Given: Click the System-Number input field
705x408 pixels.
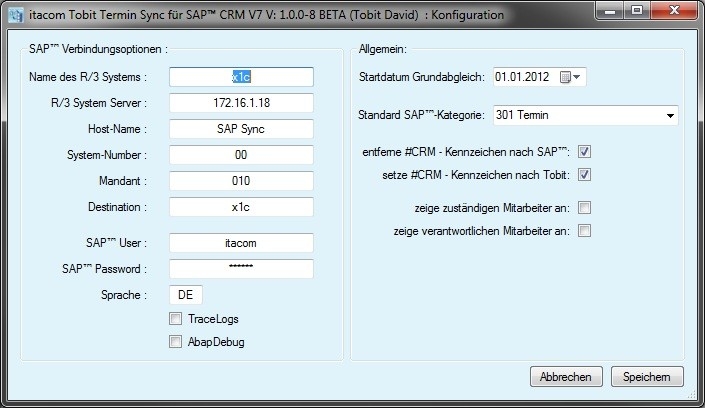Looking at the screenshot, I should pyautogui.click(x=241, y=155).
